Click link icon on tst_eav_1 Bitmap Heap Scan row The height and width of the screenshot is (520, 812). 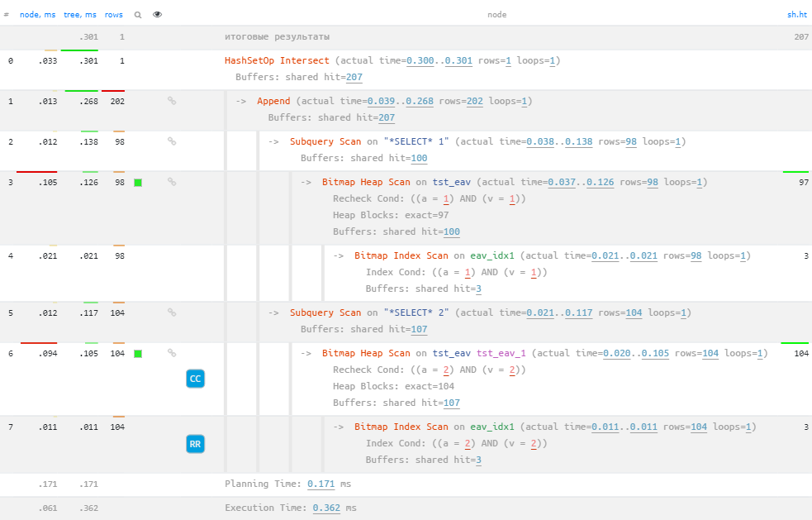(172, 353)
